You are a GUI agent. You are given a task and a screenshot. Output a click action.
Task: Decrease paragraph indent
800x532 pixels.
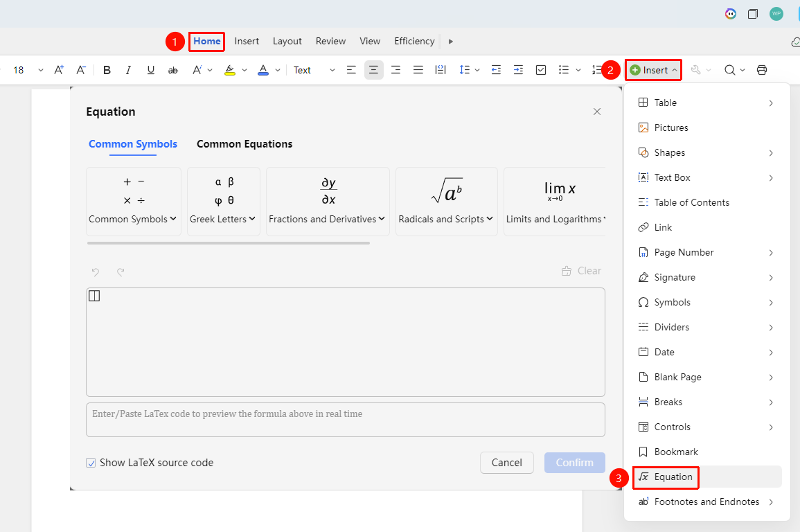click(x=496, y=70)
